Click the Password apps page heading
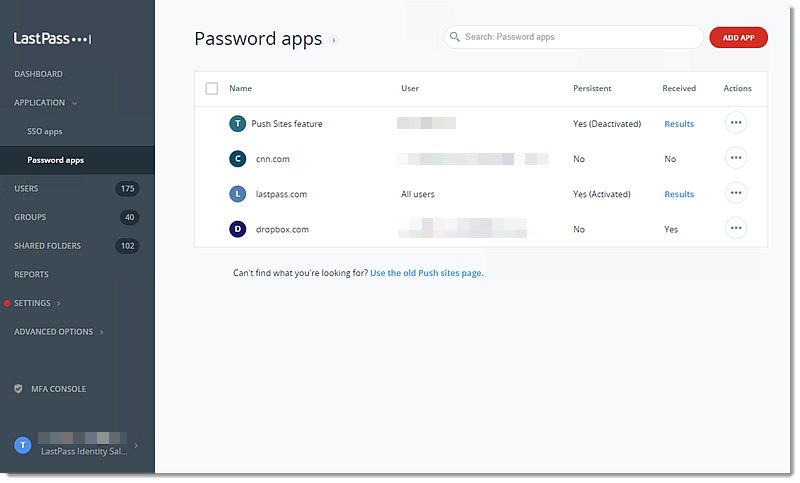The height and width of the screenshot is (483, 800). (258, 39)
